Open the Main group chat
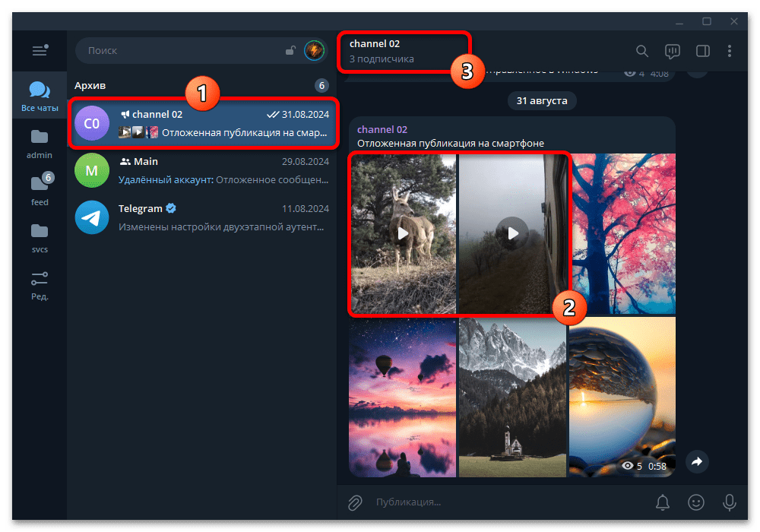This screenshot has width=760, height=532. (202, 170)
